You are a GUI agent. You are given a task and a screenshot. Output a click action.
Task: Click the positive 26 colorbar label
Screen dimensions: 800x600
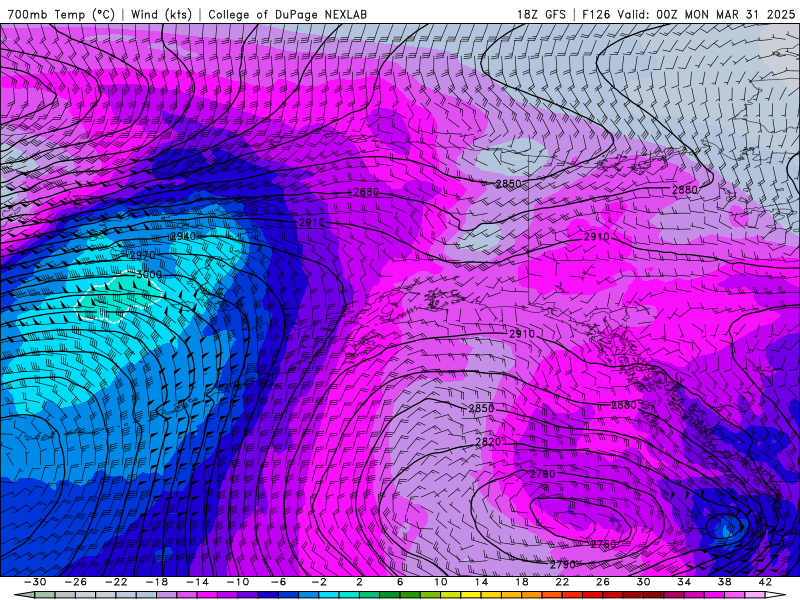pyautogui.click(x=603, y=582)
